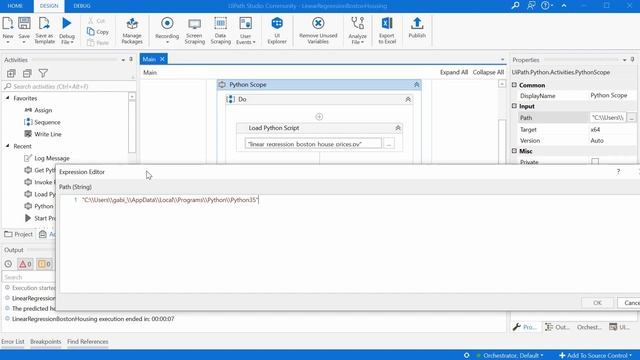The width and height of the screenshot is (640, 360).
Task: Open Manage Packages
Action: tap(132, 30)
